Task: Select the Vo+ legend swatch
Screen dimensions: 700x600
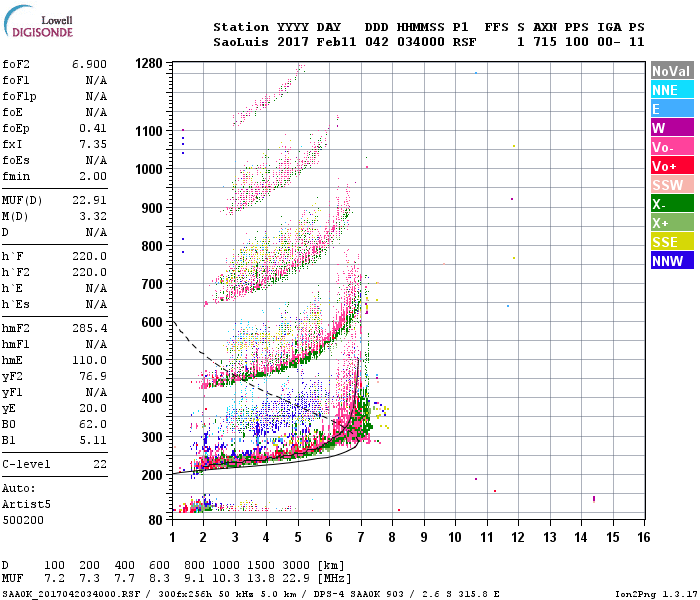Action: click(x=672, y=166)
